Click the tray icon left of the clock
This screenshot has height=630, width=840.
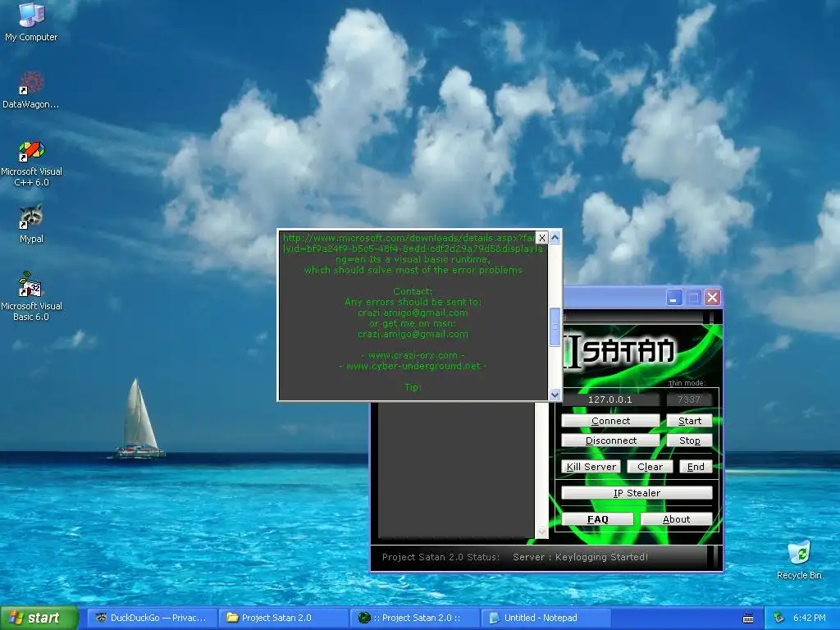coord(779,618)
